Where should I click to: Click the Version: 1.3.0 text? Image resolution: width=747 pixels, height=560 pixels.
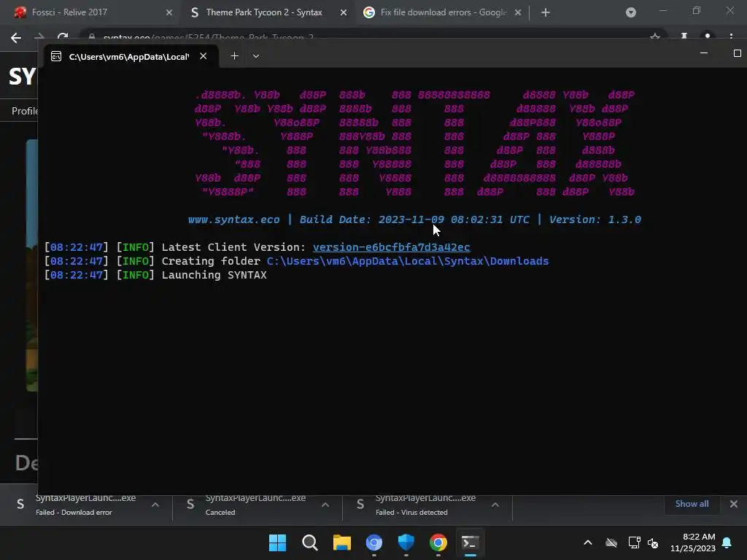point(595,219)
